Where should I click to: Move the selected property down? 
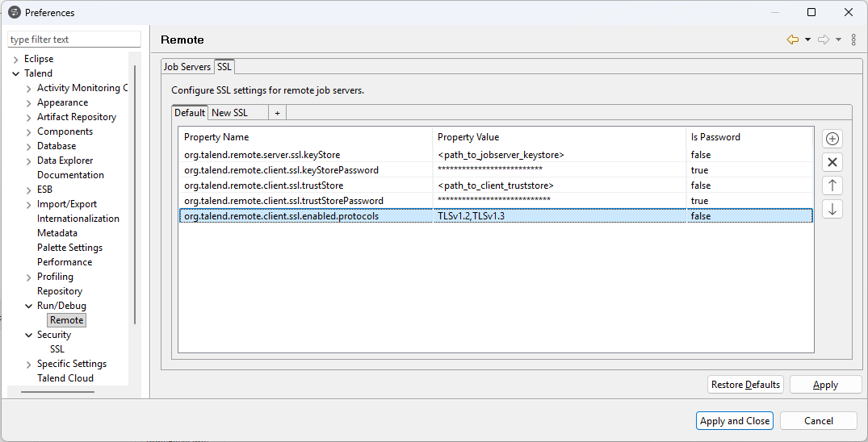tap(832, 209)
